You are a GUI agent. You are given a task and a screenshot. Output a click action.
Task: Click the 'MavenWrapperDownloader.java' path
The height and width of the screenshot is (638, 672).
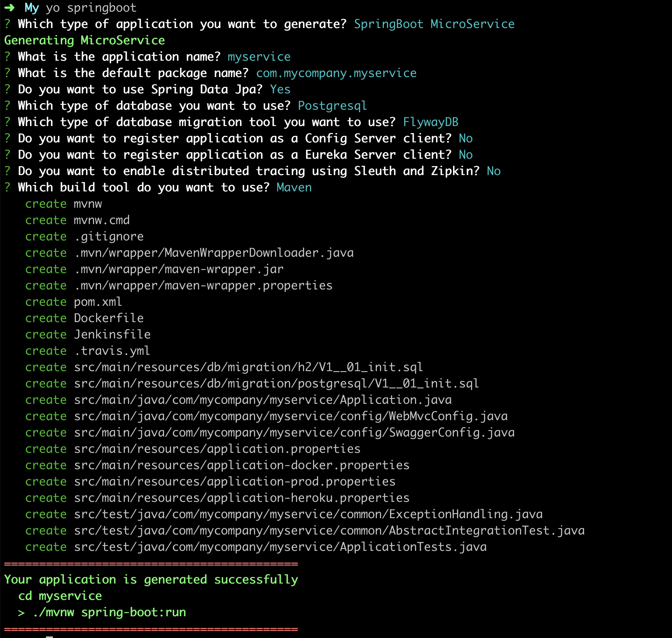[x=214, y=253]
